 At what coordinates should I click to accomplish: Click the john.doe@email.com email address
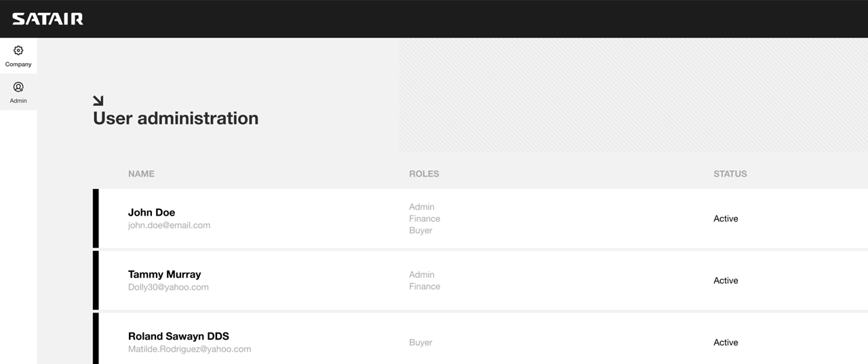tap(169, 225)
